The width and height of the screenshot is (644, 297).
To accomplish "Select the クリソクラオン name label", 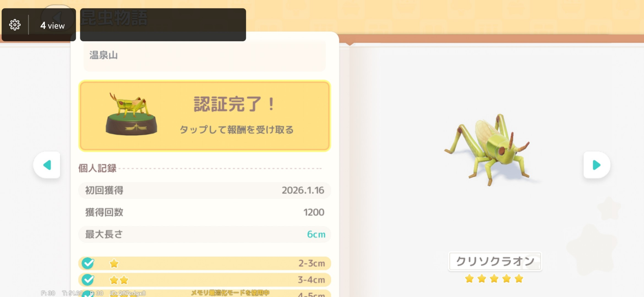I will click(x=495, y=261).
